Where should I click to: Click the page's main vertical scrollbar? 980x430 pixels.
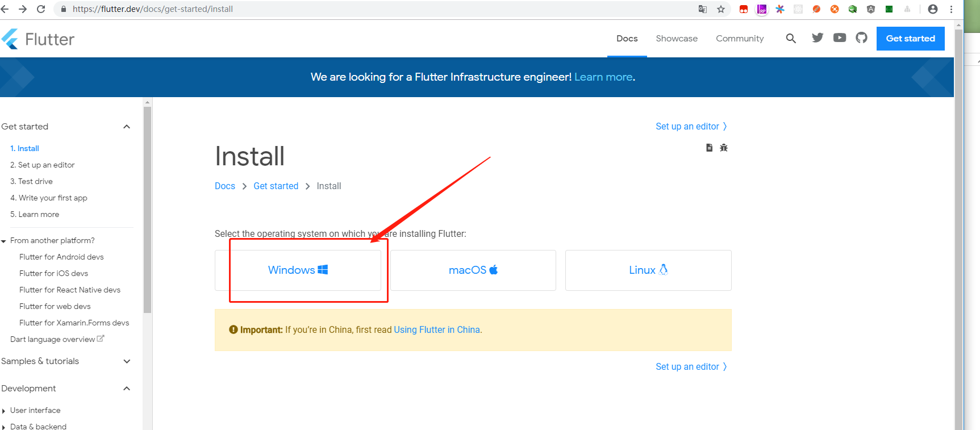[x=959, y=229]
